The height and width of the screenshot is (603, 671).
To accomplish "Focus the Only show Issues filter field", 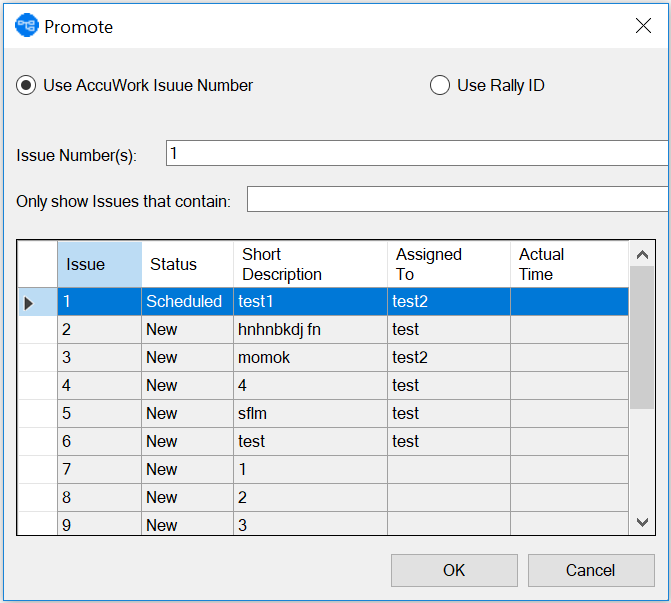I will (456, 200).
